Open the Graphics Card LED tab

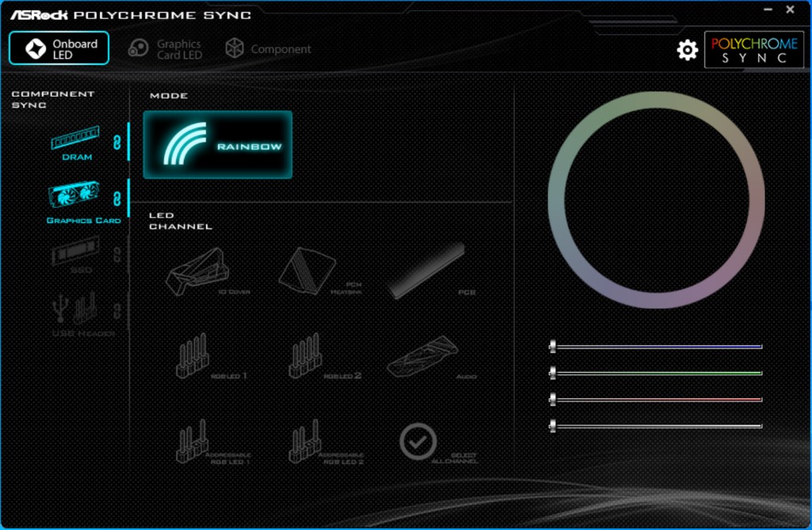[165, 49]
